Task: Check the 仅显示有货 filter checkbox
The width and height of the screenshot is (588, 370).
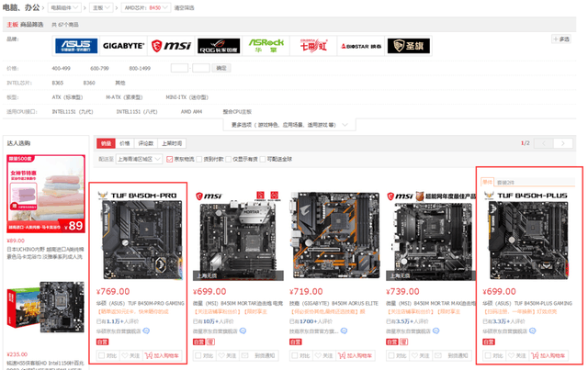Action: (228, 160)
